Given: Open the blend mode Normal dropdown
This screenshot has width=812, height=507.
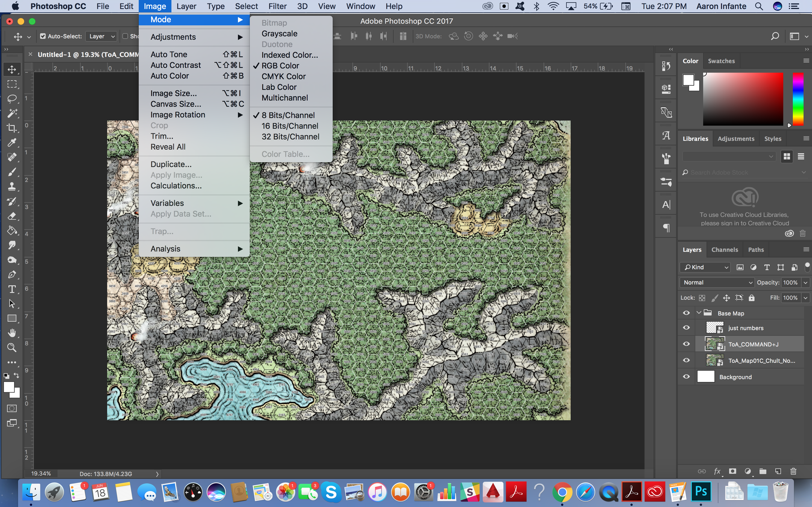Looking at the screenshot, I should point(717,282).
